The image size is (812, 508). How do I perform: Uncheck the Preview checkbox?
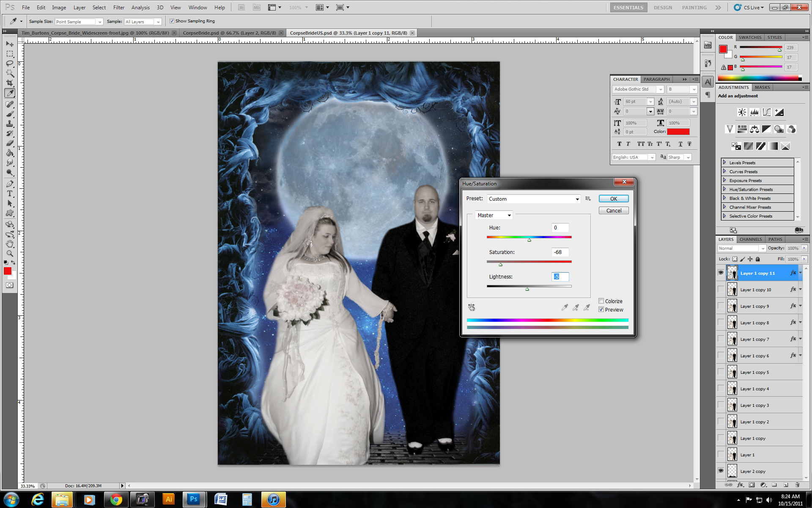click(x=601, y=309)
